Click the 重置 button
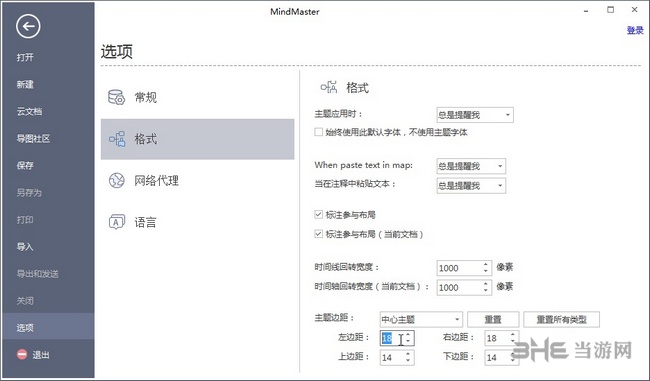Screen dimensions: 650x381 (493, 319)
